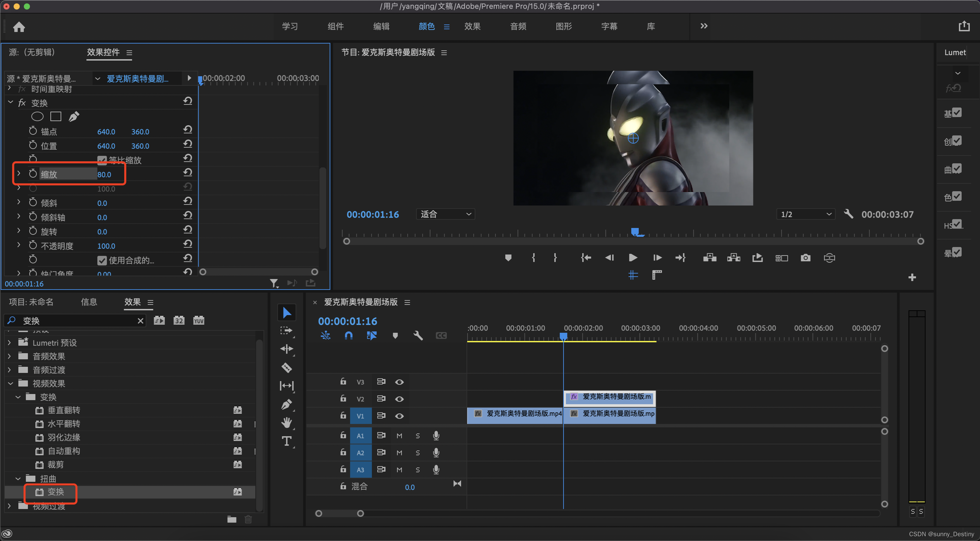This screenshot has width=980, height=541.
Task: Toggle the 等比缩放 checkbox
Action: click(x=102, y=160)
